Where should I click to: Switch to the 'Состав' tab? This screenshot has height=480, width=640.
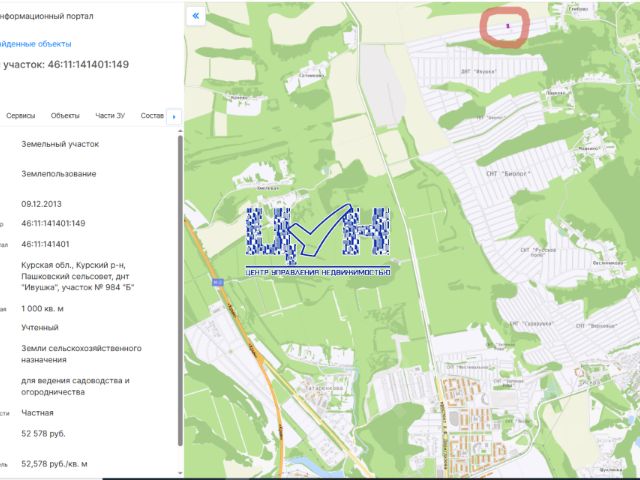click(152, 116)
